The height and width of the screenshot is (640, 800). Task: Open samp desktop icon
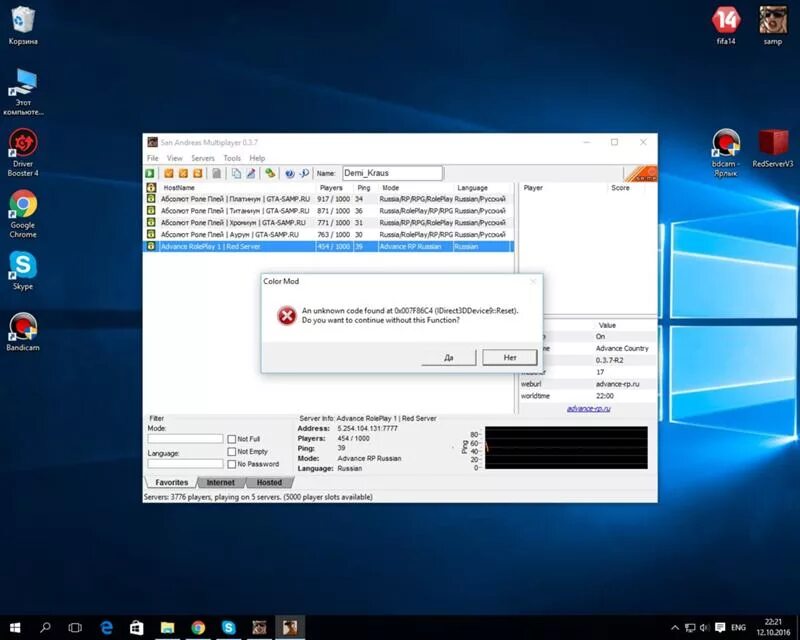772,26
